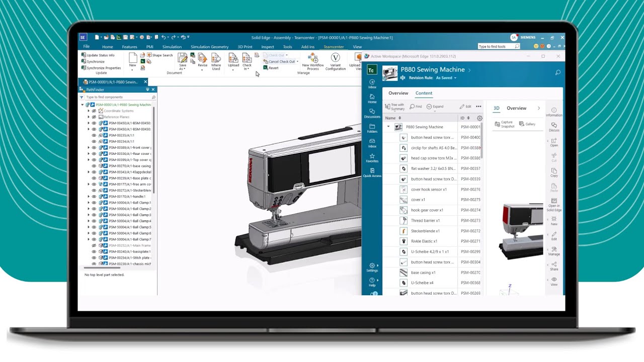Click the PathFinder filter icon

click(x=82, y=97)
